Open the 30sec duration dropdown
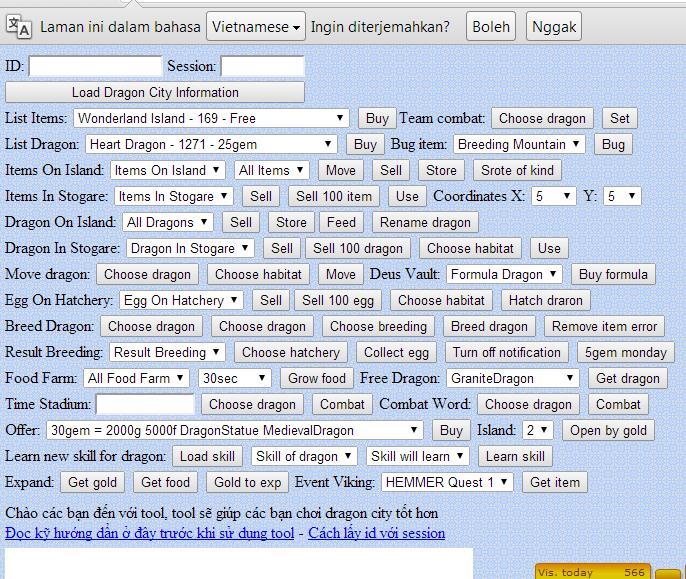This screenshot has width=686, height=579. point(234,378)
